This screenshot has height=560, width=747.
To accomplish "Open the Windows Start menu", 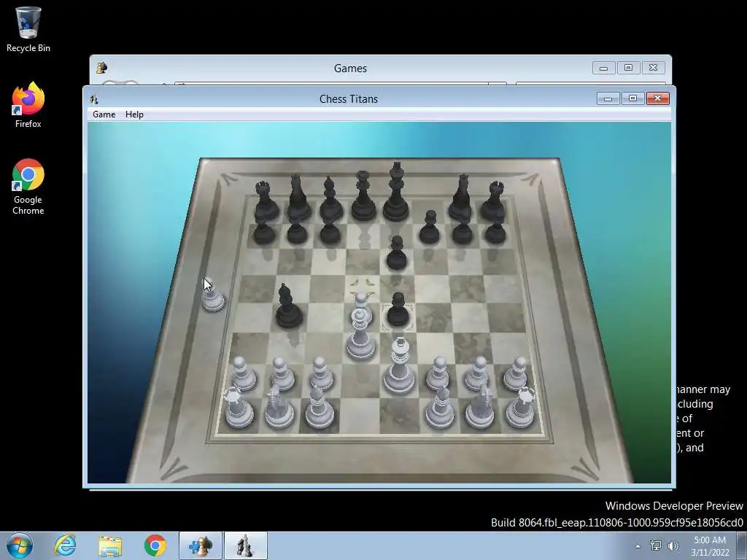I will [20, 545].
